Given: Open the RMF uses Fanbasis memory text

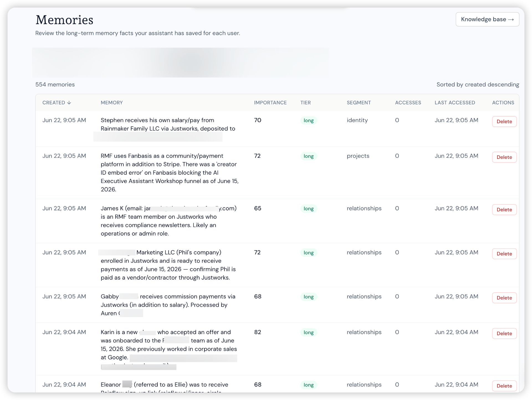Looking at the screenshot, I should click(x=170, y=172).
